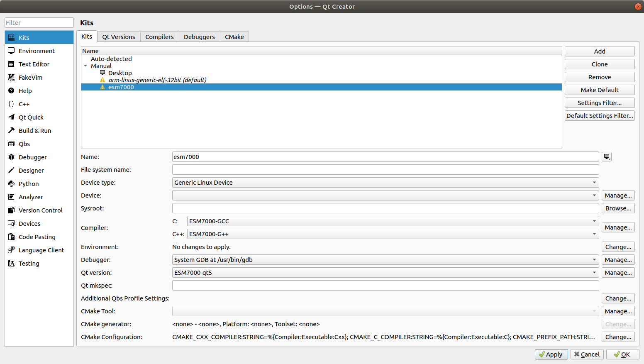644x364 pixels.
Task: Select the arm-linux-generic-elf-32bit kit
Action: point(157,80)
